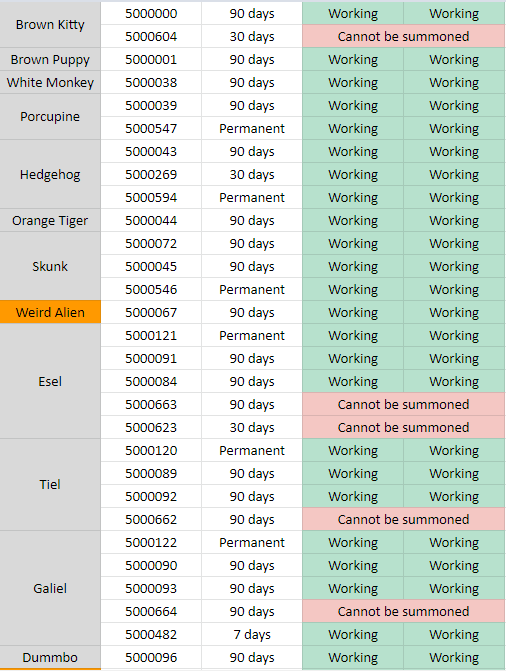Screen dimensions: 506x671
Task: Select the Hedgehog merged cell
Action: [50, 175]
